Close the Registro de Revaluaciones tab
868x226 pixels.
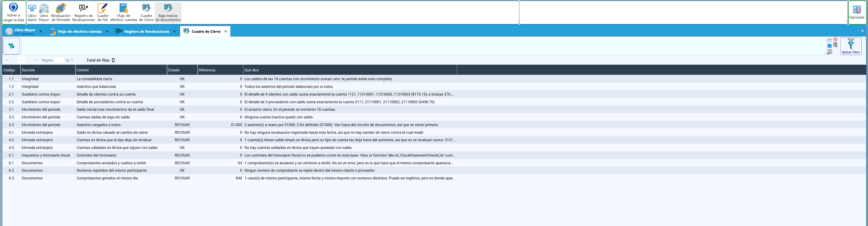coord(175,32)
